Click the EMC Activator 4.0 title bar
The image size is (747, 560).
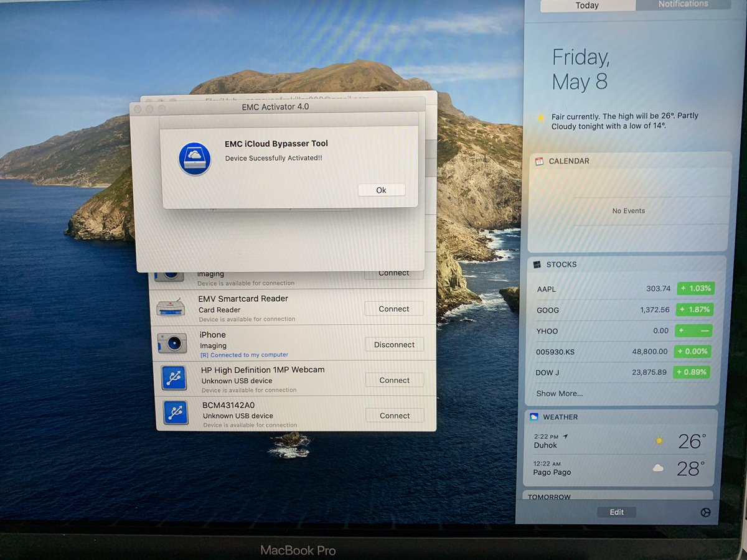(277, 107)
